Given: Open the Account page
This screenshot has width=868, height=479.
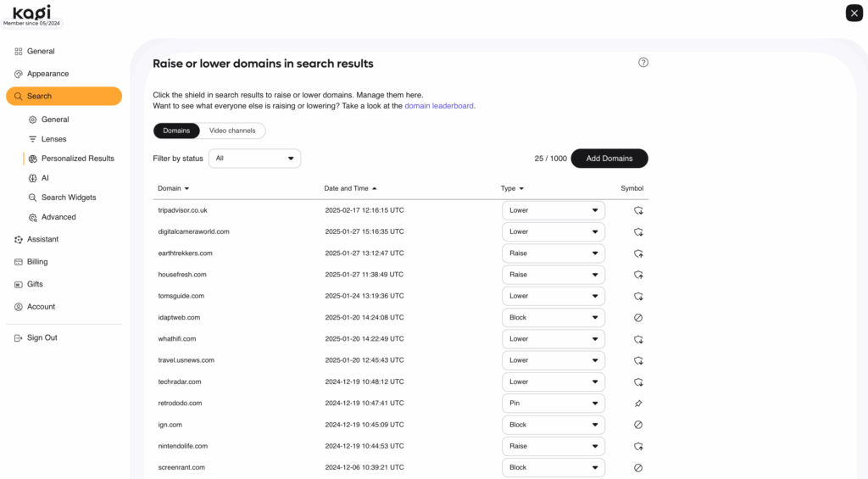Looking at the screenshot, I should pyautogui.click(x=41, y=307).
